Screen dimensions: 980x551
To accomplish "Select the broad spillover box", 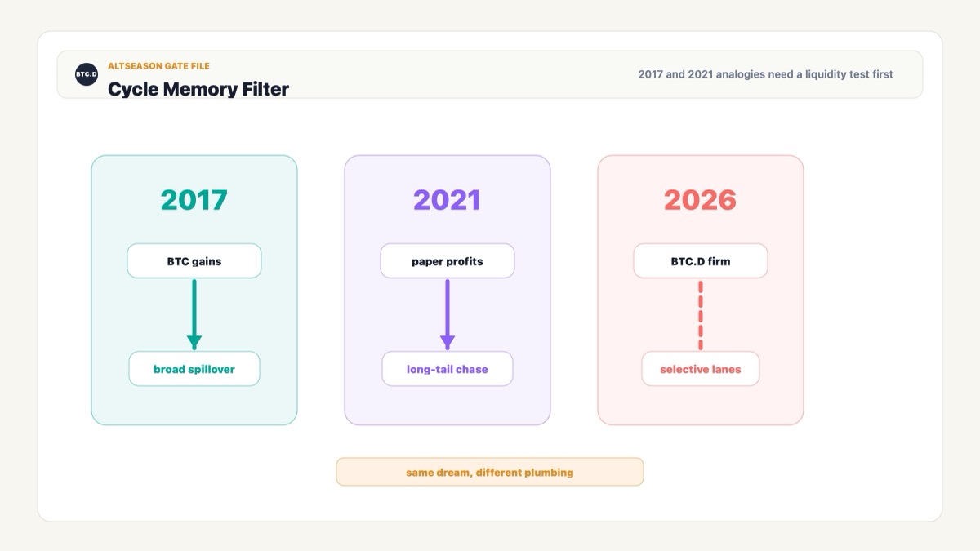I will [x=194, y=369].
